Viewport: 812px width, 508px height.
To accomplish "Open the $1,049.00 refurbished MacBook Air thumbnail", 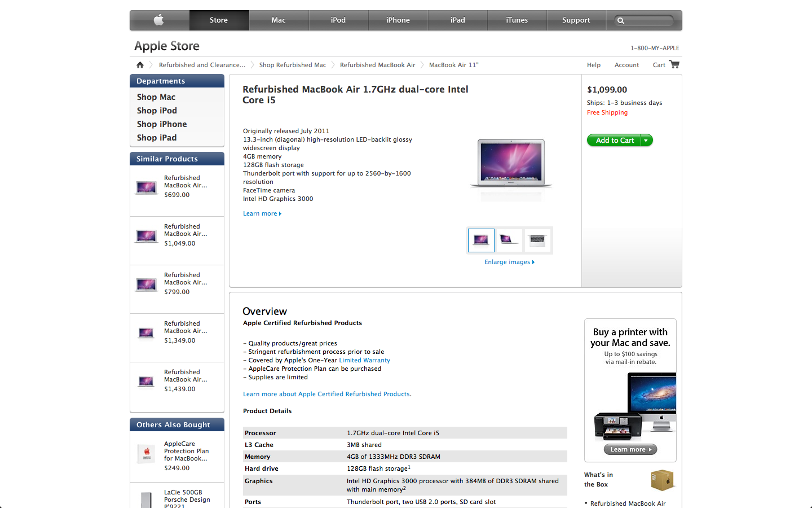I will (x=147, y=236).
